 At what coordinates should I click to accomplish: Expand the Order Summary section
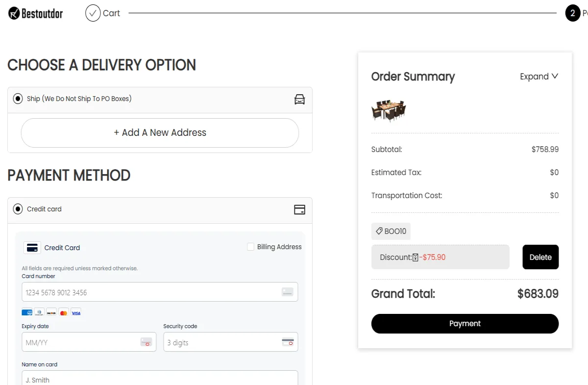point(534,77)
